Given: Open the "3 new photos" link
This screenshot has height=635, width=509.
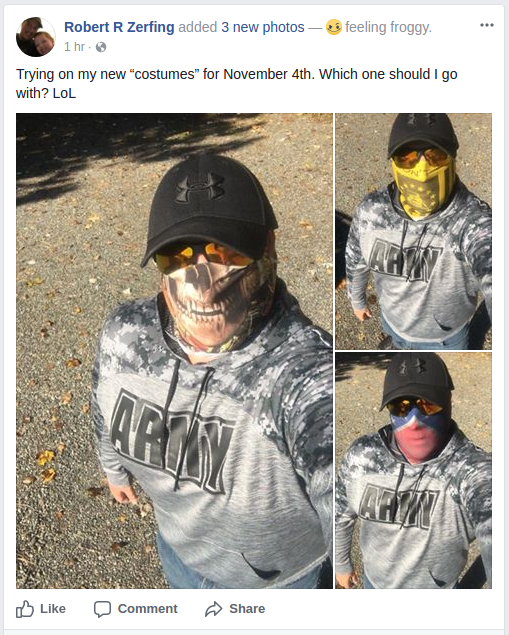Looking at the screenshot, I should pyautogui.click(x=263, y=27).
